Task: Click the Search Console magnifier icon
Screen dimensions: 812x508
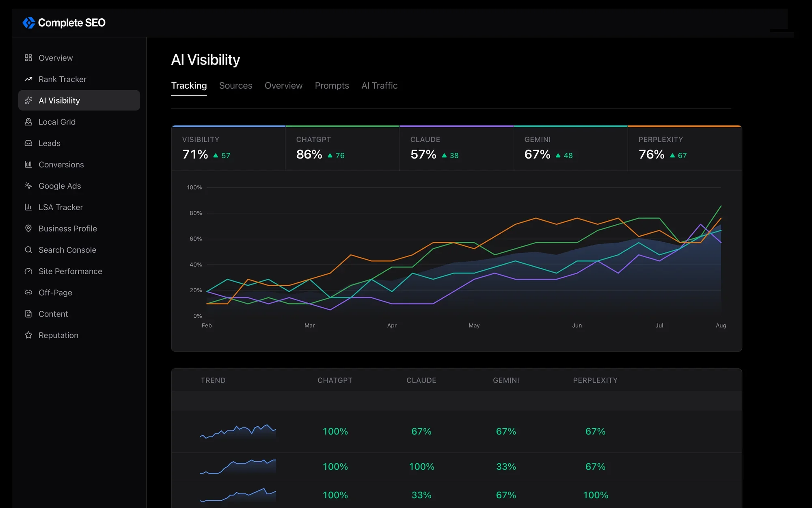Action: [28, 250]
